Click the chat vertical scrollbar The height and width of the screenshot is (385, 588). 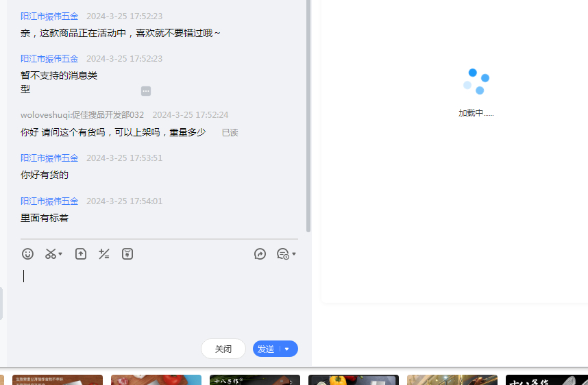[x=308, y=116]
